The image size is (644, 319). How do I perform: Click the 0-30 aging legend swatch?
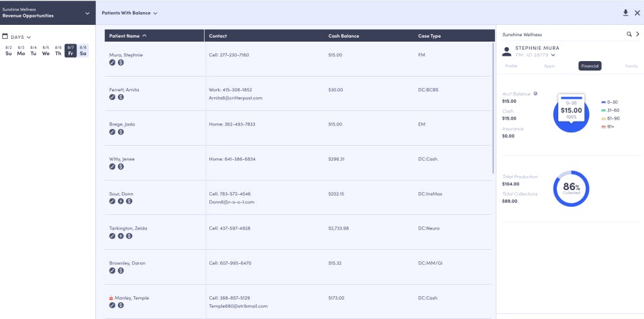[603, 102]
